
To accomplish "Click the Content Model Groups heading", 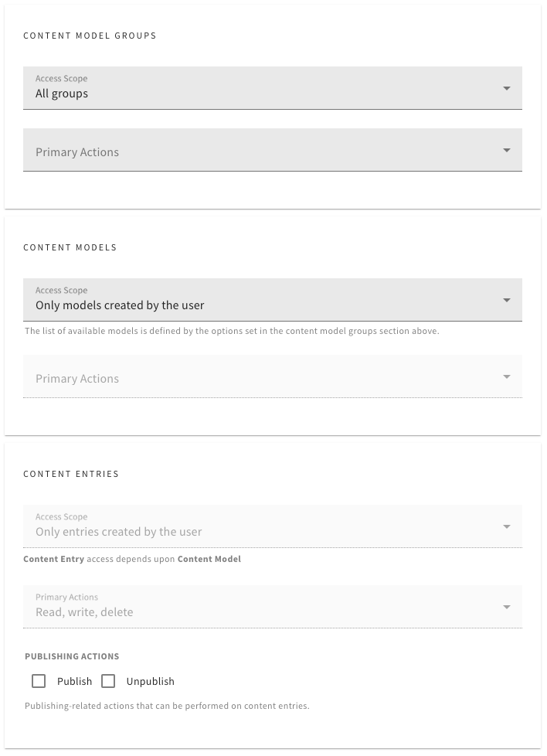I will click(x=90, y=36).
